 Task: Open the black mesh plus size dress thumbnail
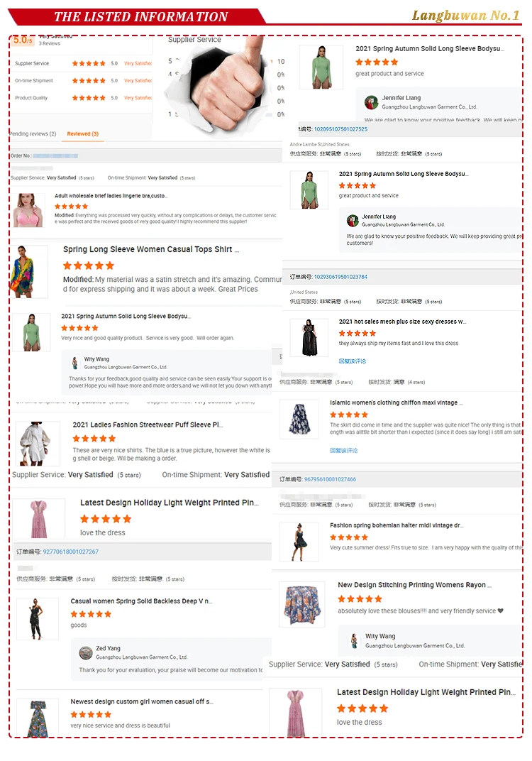click(309, 338)
